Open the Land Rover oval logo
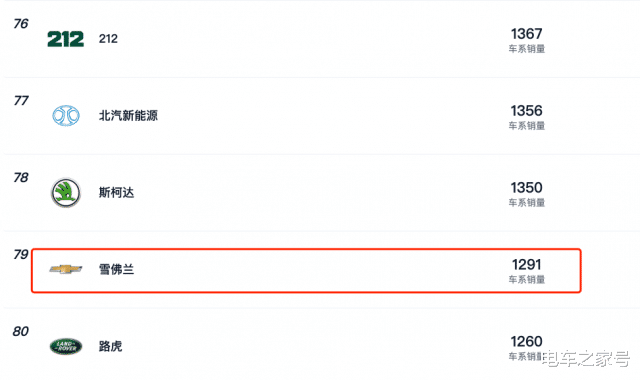Screen dimensions: 640x380 click(x=66, y=346)
